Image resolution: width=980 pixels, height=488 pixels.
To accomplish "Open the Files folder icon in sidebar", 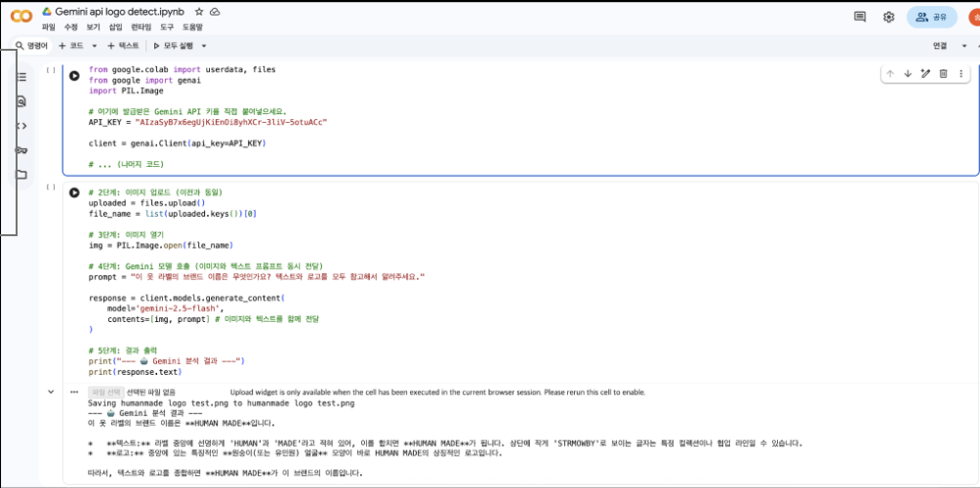I will (x=21, y=175).
